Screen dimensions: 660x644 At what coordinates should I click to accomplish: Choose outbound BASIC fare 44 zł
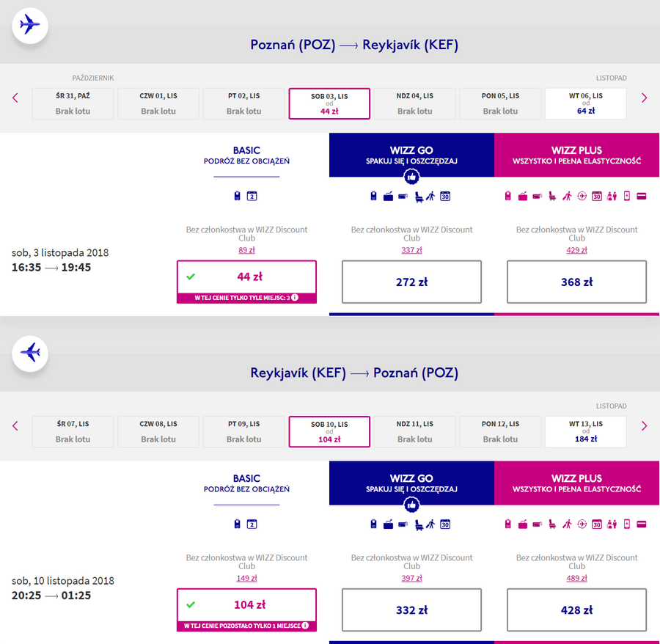(x=246, y=282)
